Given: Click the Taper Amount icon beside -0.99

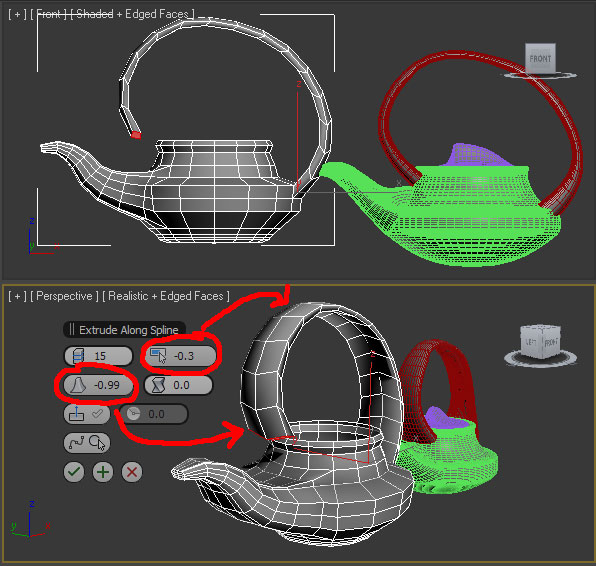Looking at the screenshot, I should [x=78, y=385].
